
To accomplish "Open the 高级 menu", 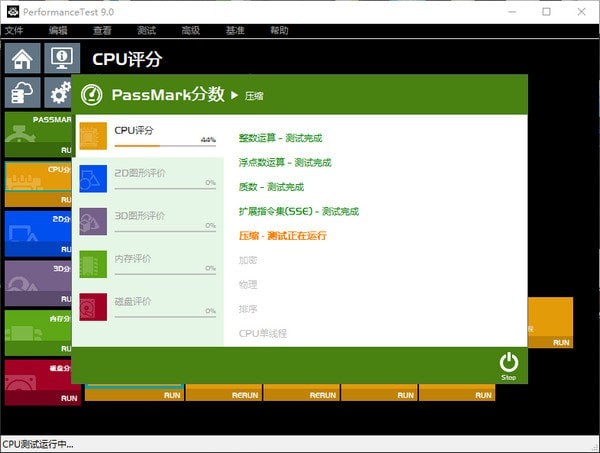I will (190, 31).
